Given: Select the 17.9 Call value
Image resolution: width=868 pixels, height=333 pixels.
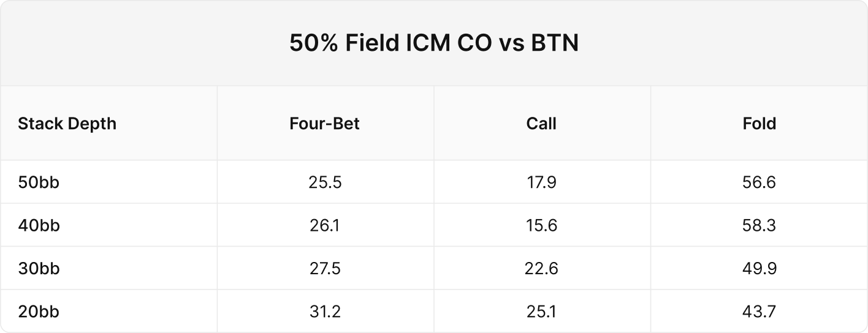Looking at the screenshot, I should click(x=541, y=182).
